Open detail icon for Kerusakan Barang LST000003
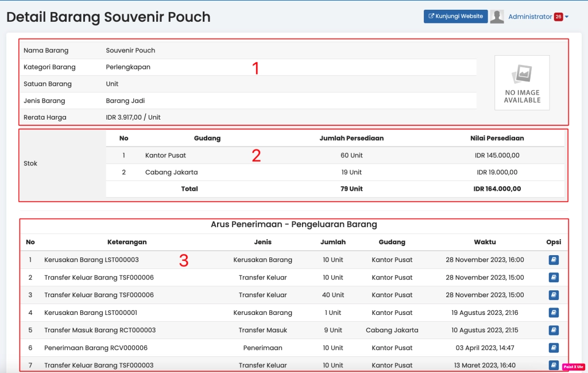 tap(554, 260)
